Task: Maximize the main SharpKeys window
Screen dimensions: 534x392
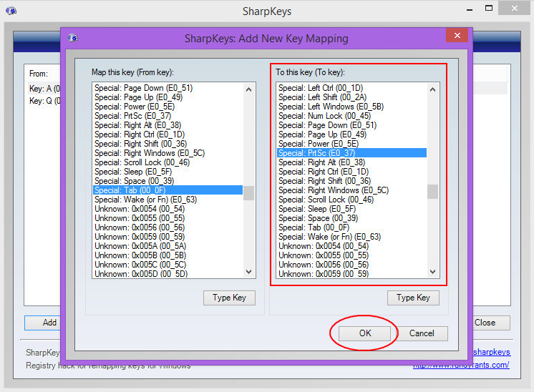Action: pos(489,8)
